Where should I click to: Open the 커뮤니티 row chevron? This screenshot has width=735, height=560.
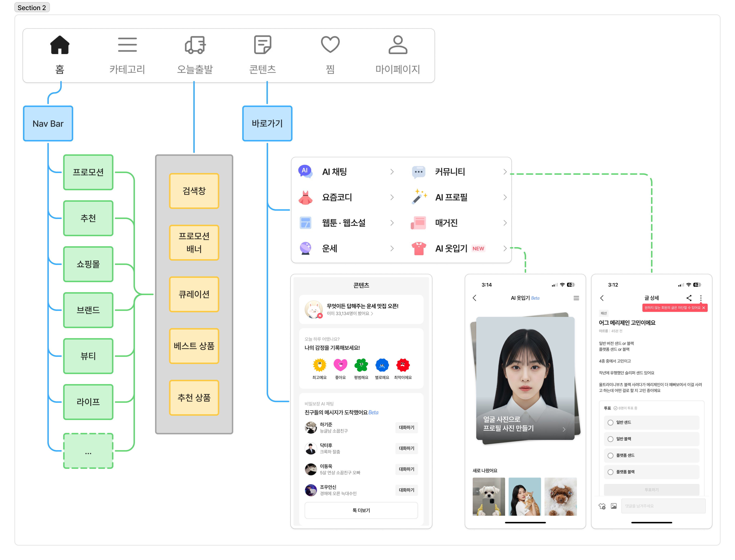[x=505, y=172]
